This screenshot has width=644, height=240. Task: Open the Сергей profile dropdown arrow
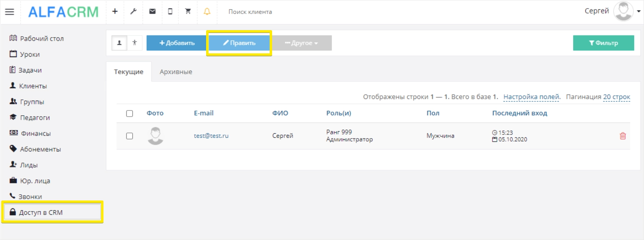(x=639, y=11)
